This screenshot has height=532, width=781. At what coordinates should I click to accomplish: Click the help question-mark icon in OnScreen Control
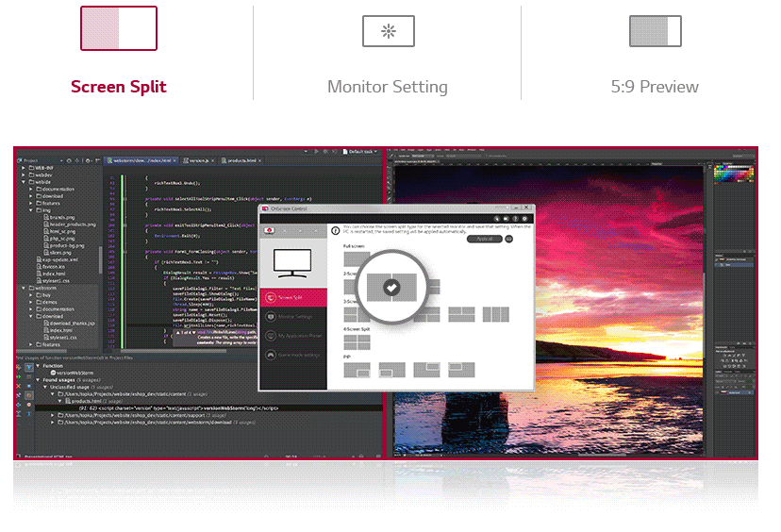tap(516, 219)
